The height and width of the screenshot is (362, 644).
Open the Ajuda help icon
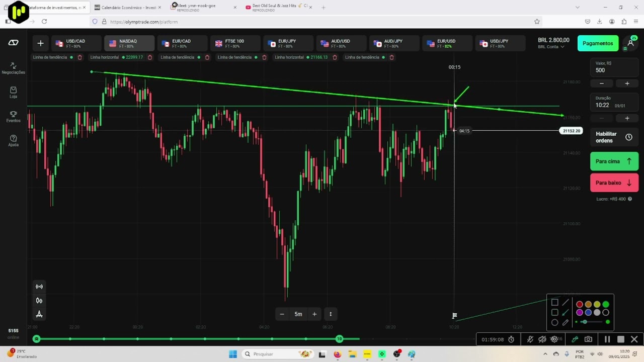click(13, 141)
